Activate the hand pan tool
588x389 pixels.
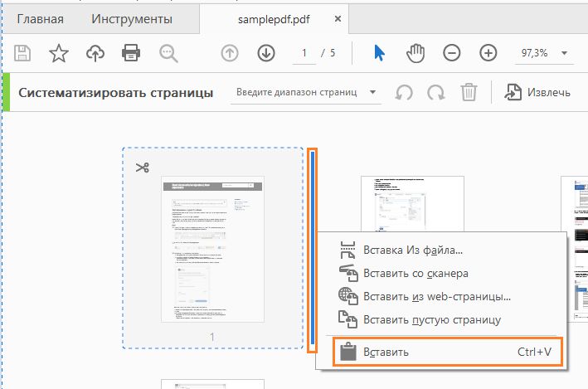point(415,53)
